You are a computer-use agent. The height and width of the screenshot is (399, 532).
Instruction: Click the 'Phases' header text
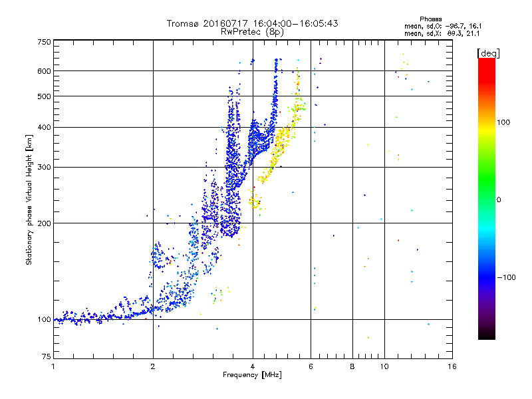tap(430, 19)
